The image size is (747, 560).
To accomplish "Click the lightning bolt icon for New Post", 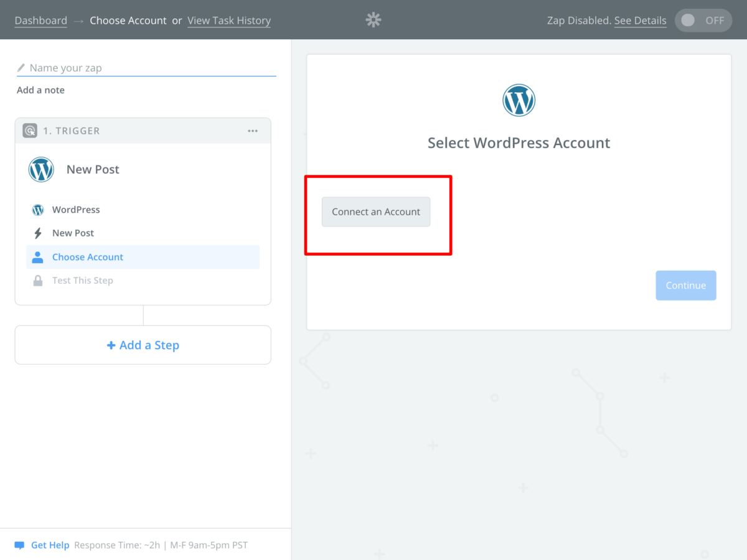I will pyautogui.click(x=38, y=233).
